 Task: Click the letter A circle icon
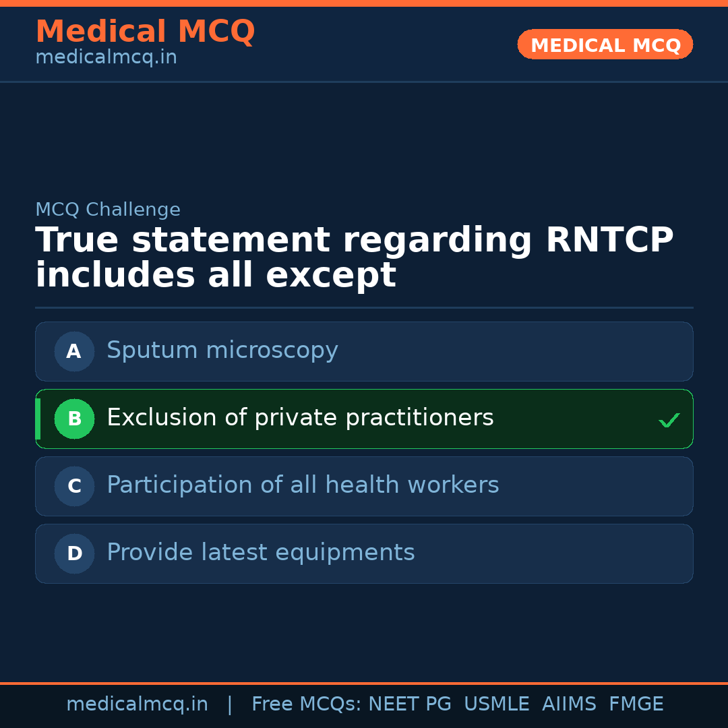tap(74, 351)
